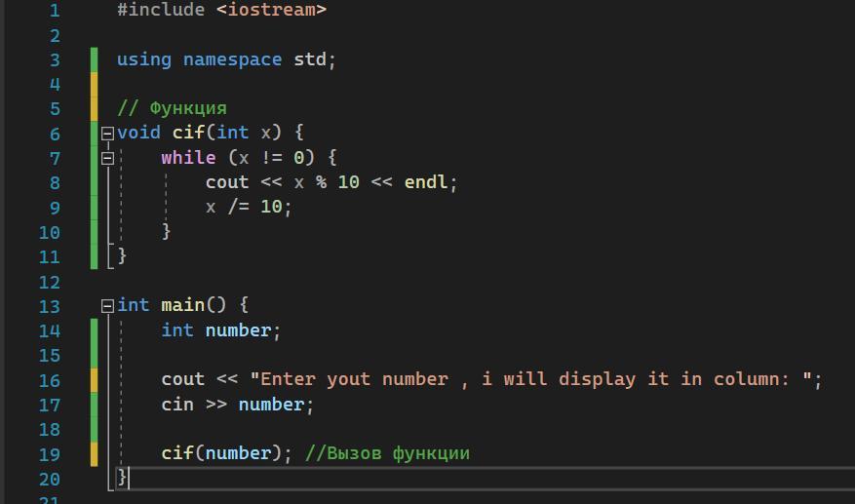This screenshot has height=504, width=855.
Task: Collapse the void cif function block
Action: point(107,134)
